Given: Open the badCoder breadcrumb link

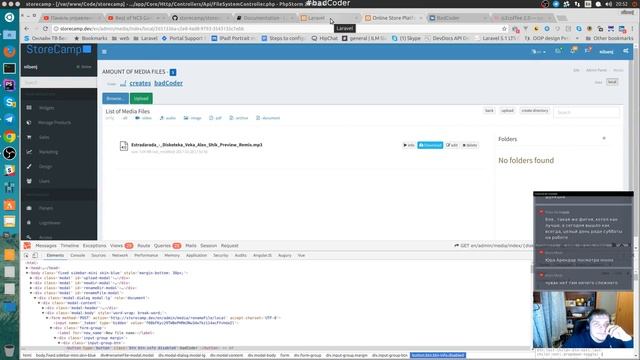Looking at the screenshot, I should pyautogui.click(x=169, y=83).
